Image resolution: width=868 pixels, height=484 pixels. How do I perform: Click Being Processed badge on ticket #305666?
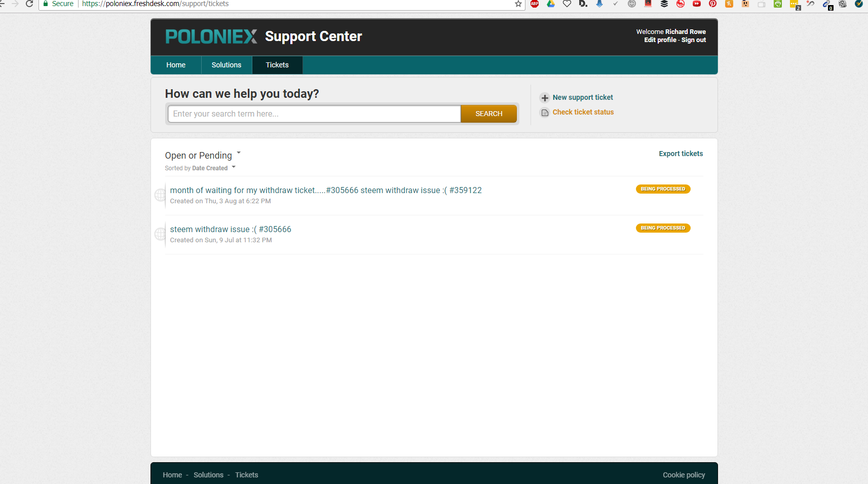click(x=663, y=228)
